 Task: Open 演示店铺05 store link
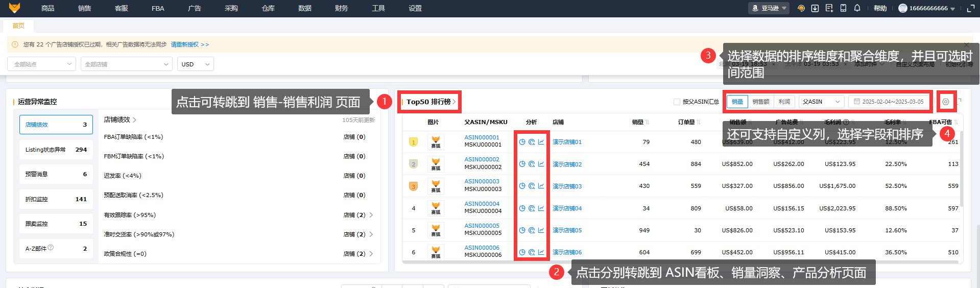[567, 230]
